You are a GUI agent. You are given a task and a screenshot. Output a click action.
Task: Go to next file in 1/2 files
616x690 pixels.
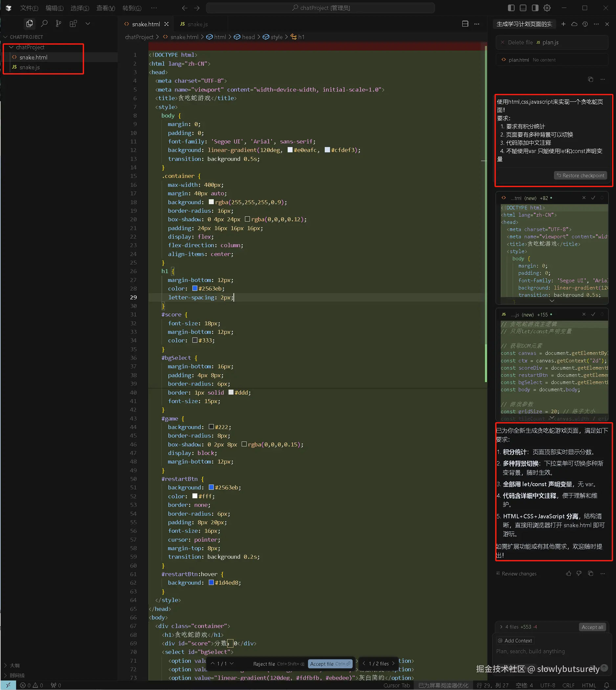pos(393,664)
